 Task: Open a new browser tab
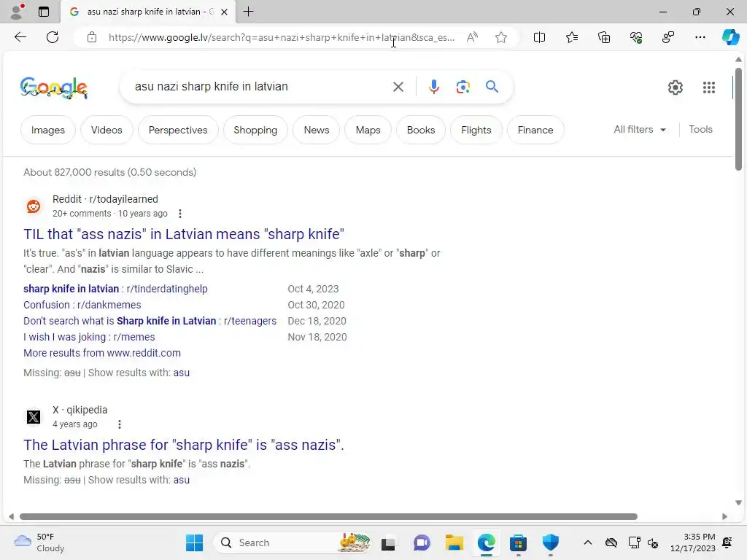click(x=248, y=12)
